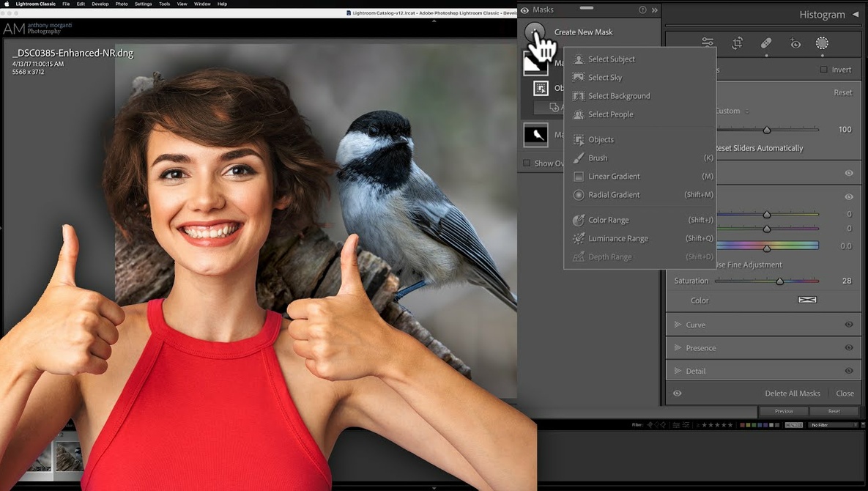Viewport: 868px width, 491px height.
Task: Open the basic Edit adjustments panel icon
Action: click(x=708, y=43)
